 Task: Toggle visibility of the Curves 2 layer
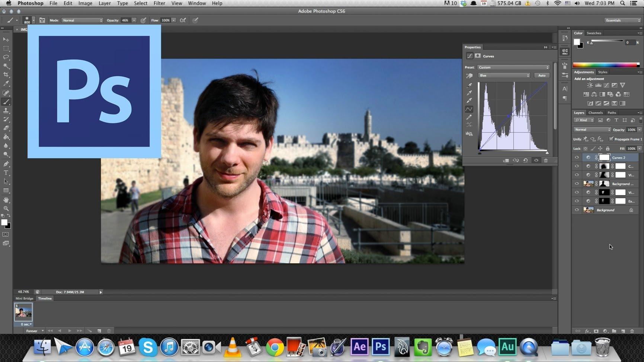pyautogui.click(x=577, y=157)
